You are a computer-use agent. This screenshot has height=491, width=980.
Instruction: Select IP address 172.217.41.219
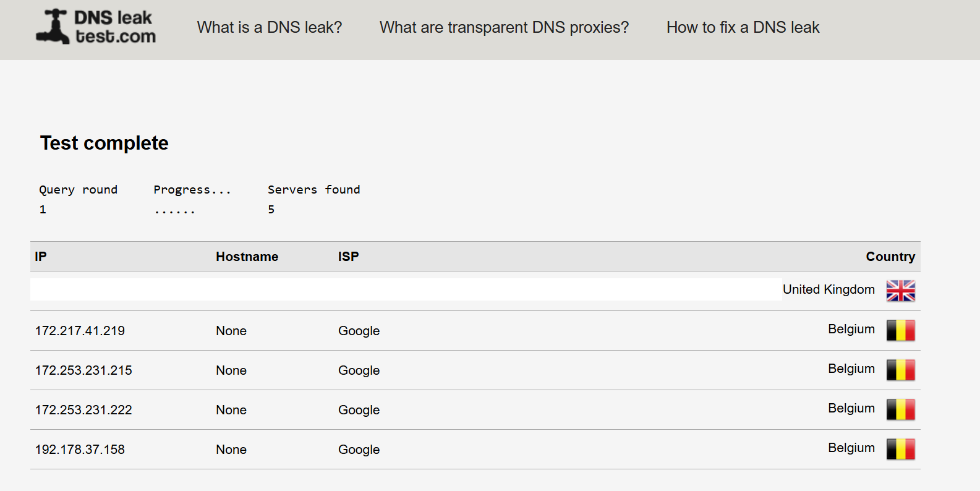(x=80, y=331)
